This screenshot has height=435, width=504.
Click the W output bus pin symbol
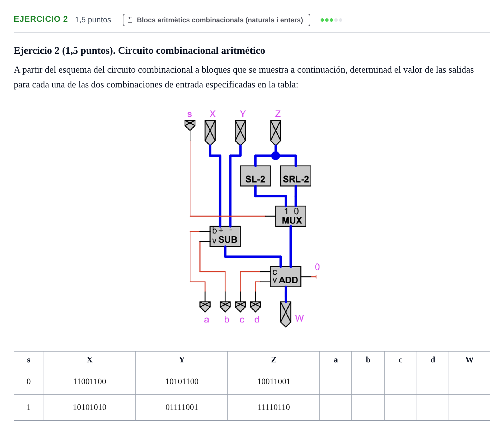(x=286, y=314)
